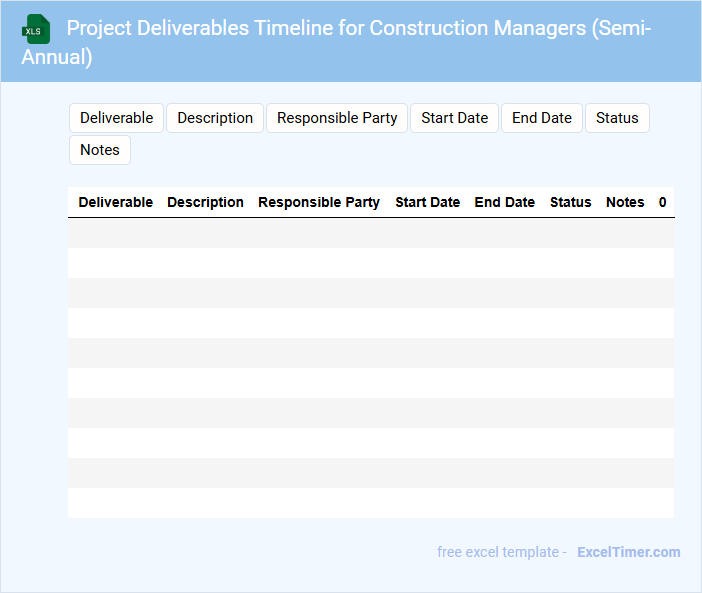Image resolution: width=702 pixels, height=593 pixels.
Task: Select the Responsible Party table column header
Action: [319, 202]
